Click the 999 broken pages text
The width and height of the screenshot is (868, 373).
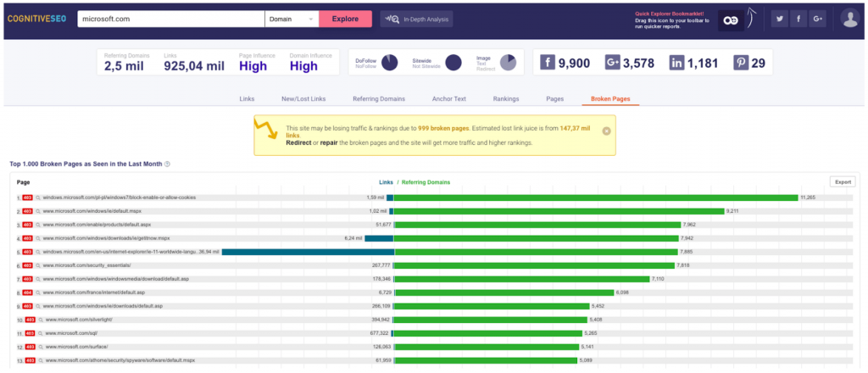(444, 128)
